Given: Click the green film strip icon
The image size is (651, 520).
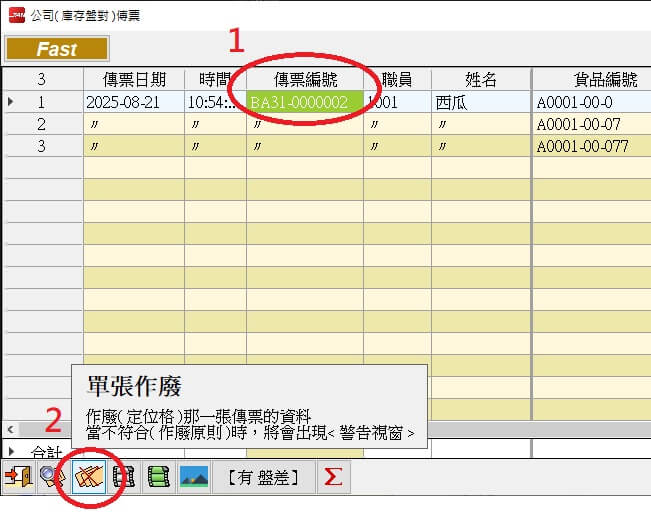Looking at the screenshot, I should click(158, 477).
